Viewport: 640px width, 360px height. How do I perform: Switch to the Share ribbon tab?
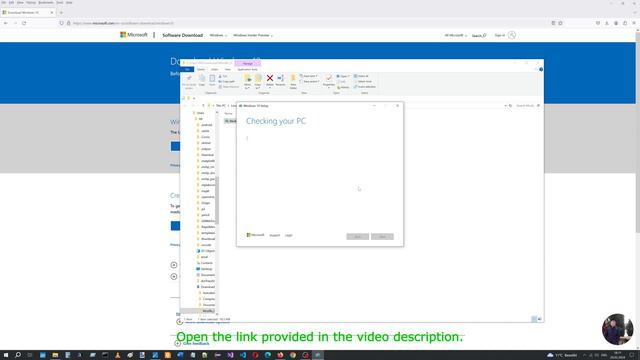(x=214, y=69)
